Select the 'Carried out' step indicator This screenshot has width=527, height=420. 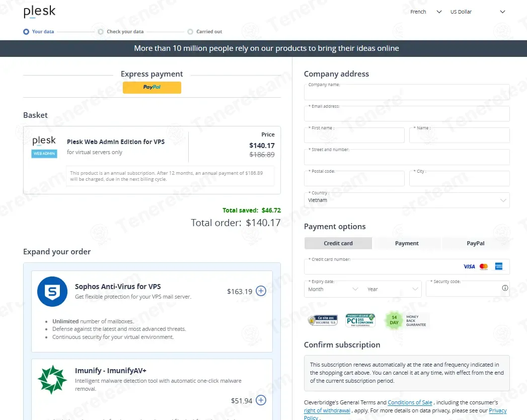pyautogui.click(x=205, y=32)
